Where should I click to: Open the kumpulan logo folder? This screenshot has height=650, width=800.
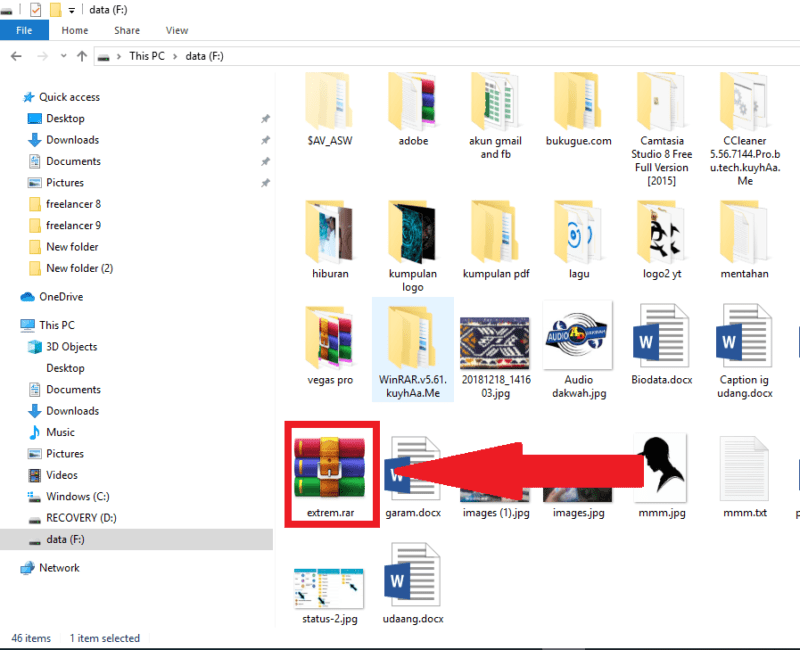pyautogui.click(x=413, y=246)
